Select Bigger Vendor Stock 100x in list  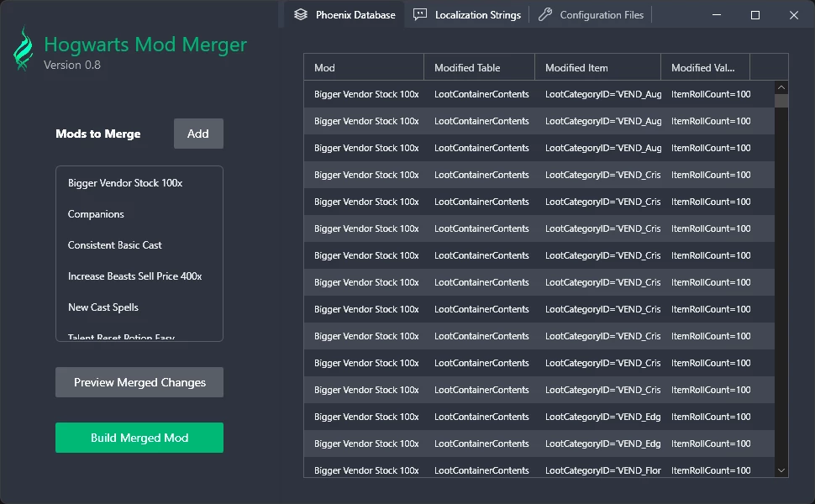pos(125,183)
